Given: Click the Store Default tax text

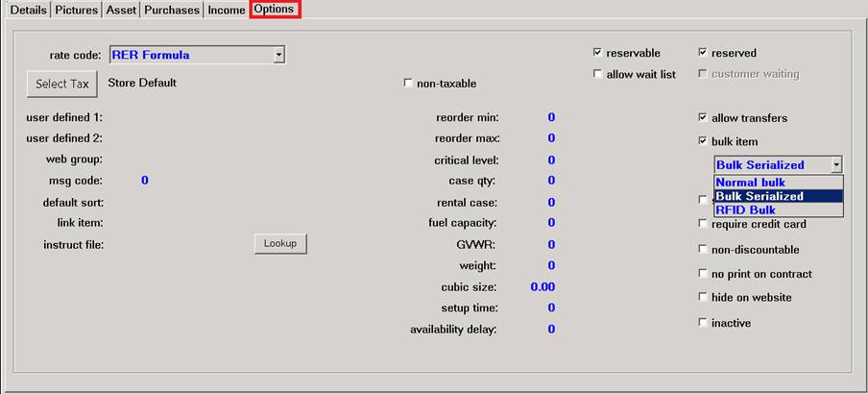Looking at the screenshot, I should tap(142, 83).
